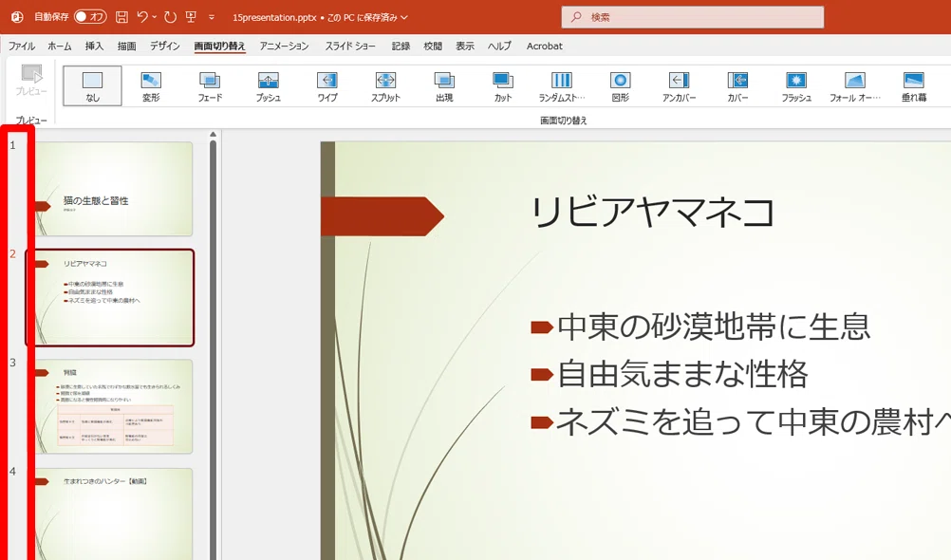This screenshot has height=560, width=951.
Task: Click the Undo arrow icon
Action: [x=142, y=17]
